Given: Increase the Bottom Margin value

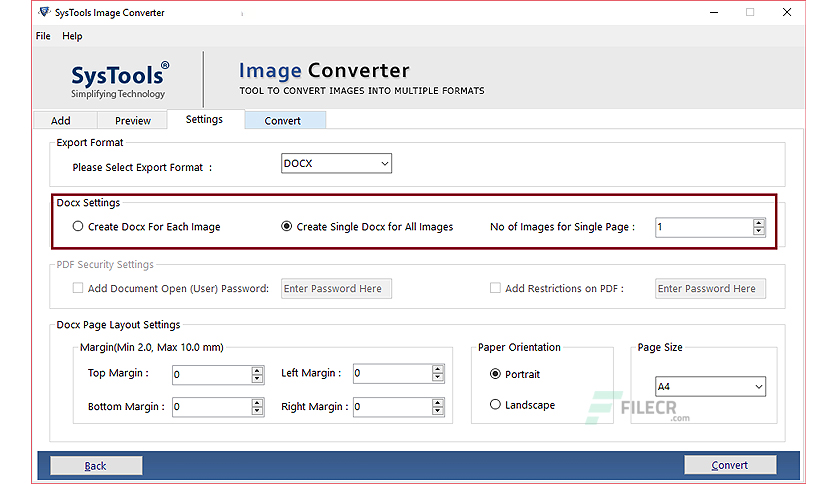Looking at the screenshot, I should [x=257, y=403].
